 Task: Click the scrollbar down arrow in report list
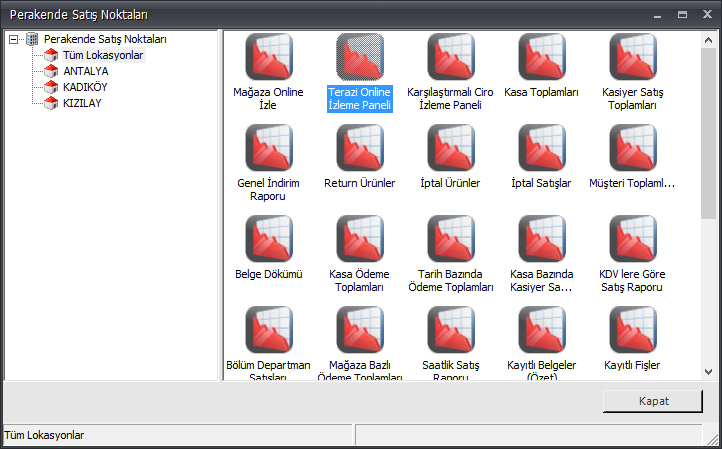click(708, 370)
